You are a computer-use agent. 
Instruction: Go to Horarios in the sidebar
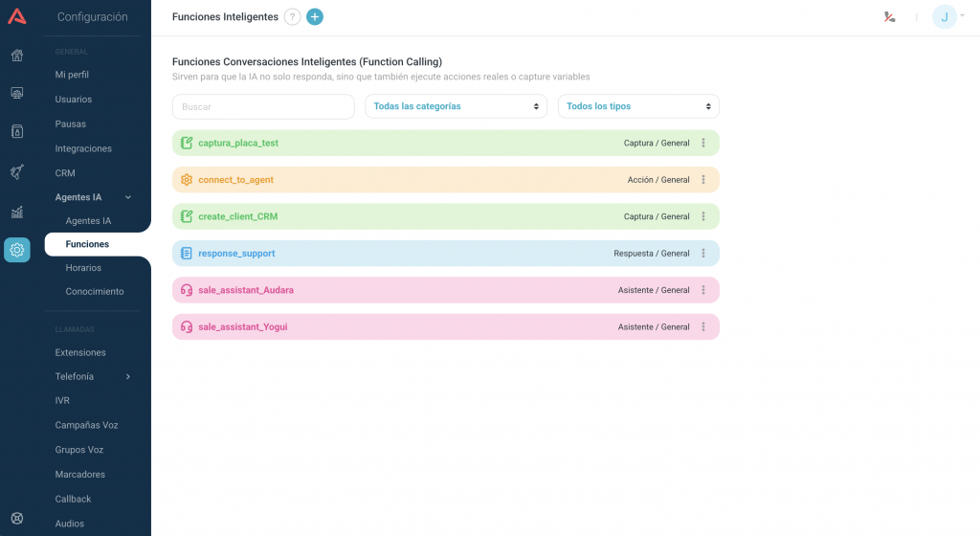pos(83,268)
